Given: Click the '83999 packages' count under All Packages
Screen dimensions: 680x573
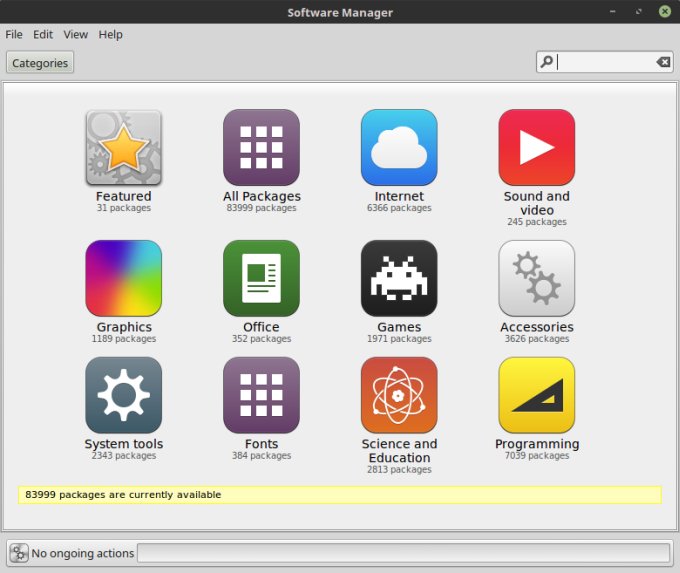Looking at the screenshot, I should [261, 208].
